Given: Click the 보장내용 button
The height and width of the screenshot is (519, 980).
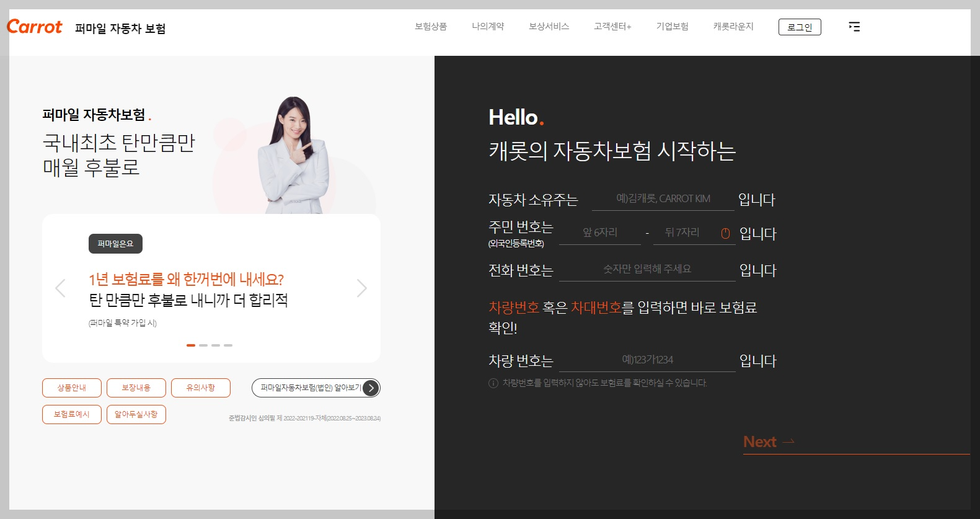Looking at the screenshot, I should click(136, 388).
